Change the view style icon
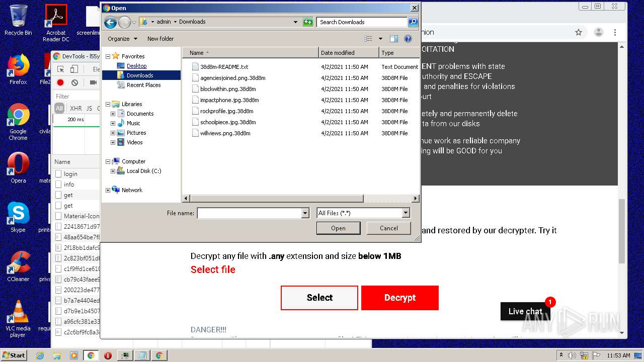Image resolution: width=644 pixels, height=362 pixels. click(x=368, y=39)
